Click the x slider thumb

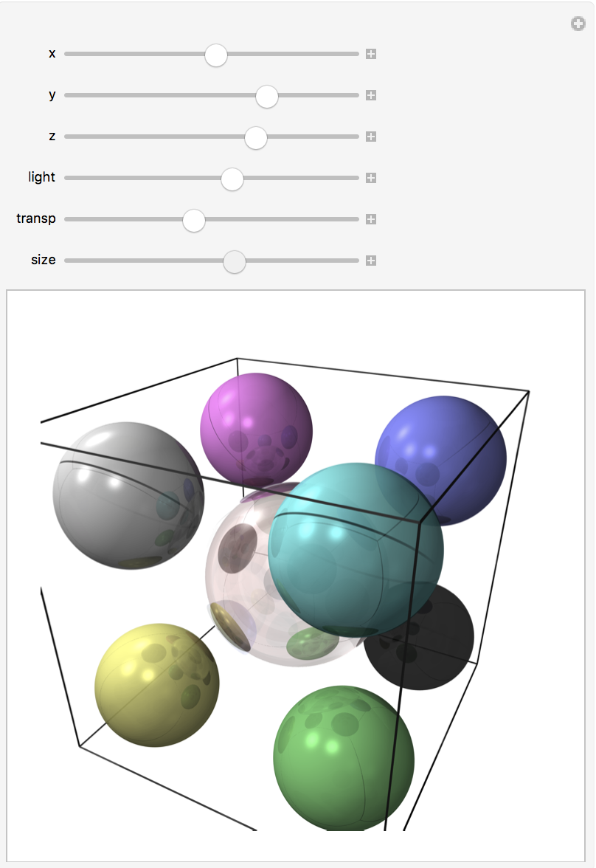coord(216,55)
